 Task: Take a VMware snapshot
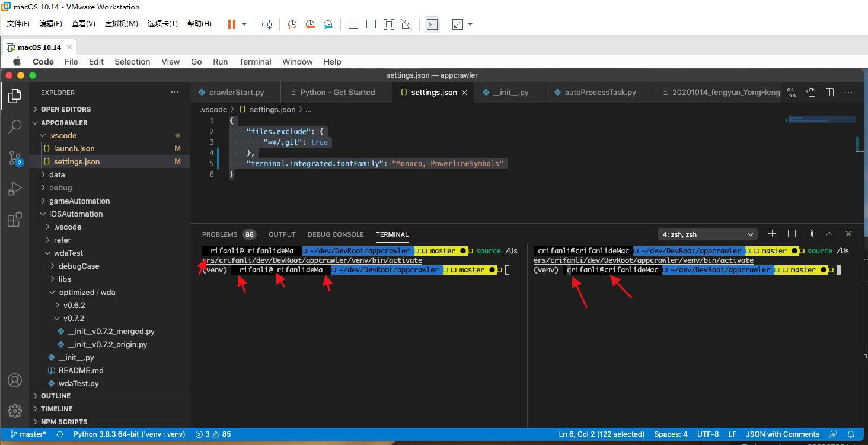(292, 24)
